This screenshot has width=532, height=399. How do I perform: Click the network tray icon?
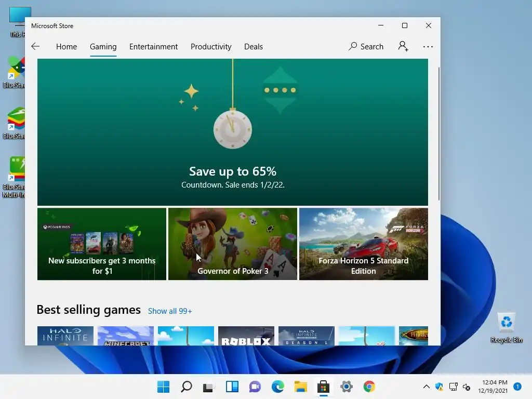coord(453,387)
